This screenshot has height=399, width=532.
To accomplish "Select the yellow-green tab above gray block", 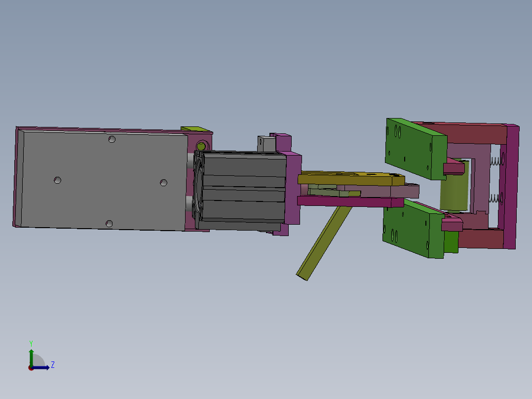I will [196, 129].
